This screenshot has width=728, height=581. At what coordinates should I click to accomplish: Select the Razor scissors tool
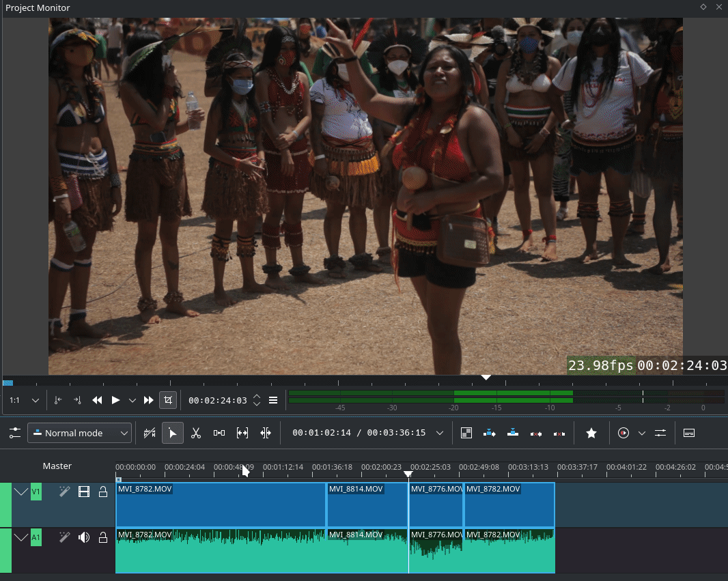[x=196, y=433]
